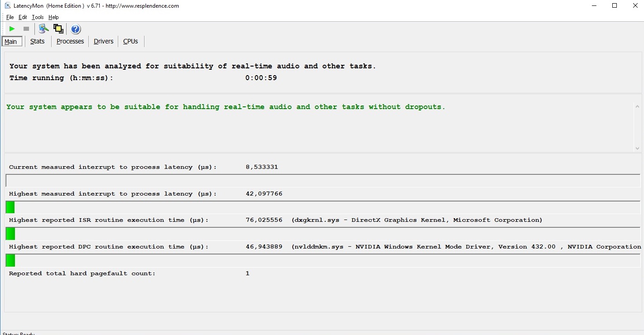The height and width of the screenshot is (335, 644).
Task: Click the 'Current measured interrupt to process latency' label
Action: click(113, 167)
